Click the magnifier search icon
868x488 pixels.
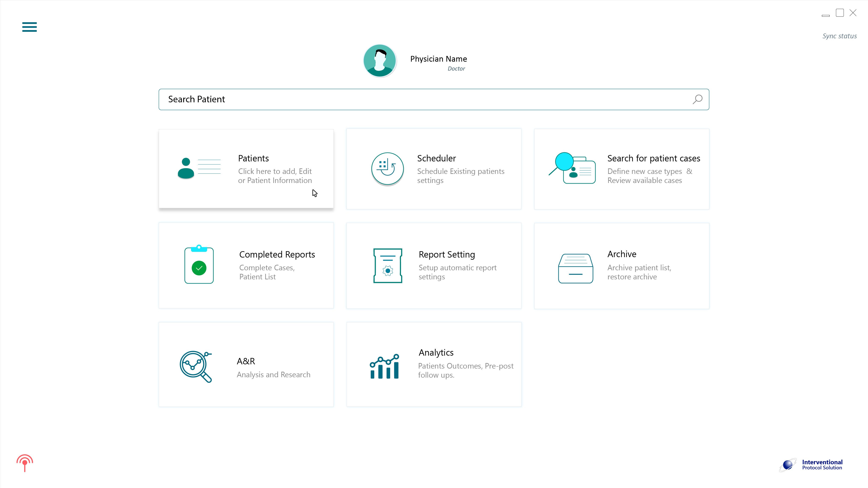click(697, 99)
